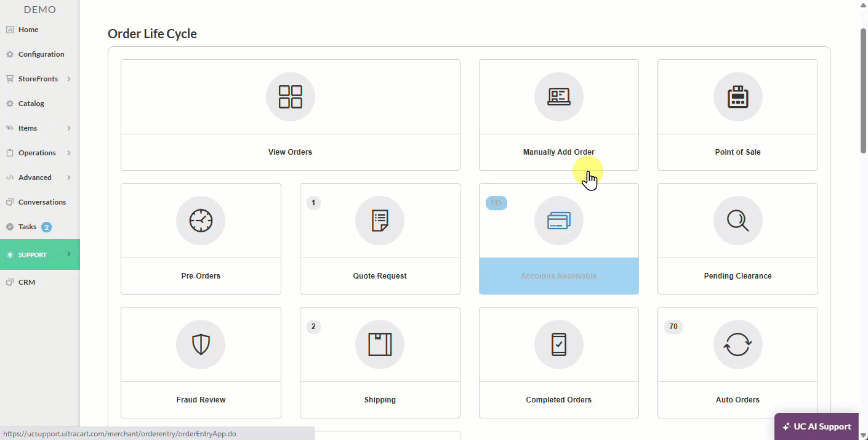
Task: Click the Pending Clearance magnifier icon
Action: click(737, 221)
